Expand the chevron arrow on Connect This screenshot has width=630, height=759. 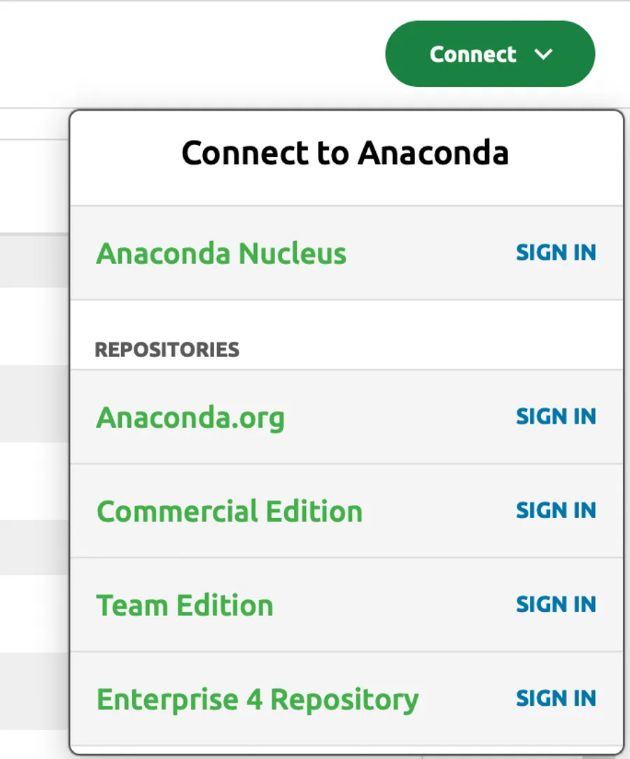544,54
